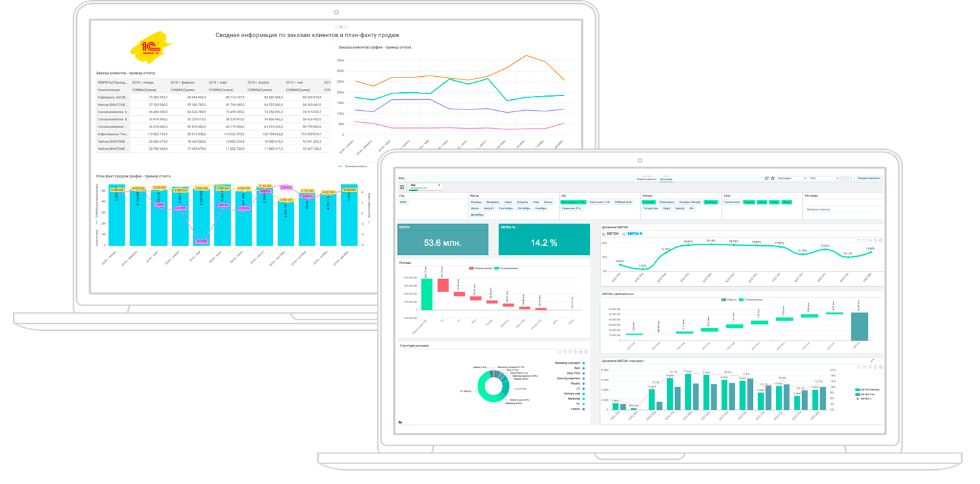The height and width of the screenshot is (484, 980).
Task: Toggle the Декабрь month filter
Action: tap(477, 214)
